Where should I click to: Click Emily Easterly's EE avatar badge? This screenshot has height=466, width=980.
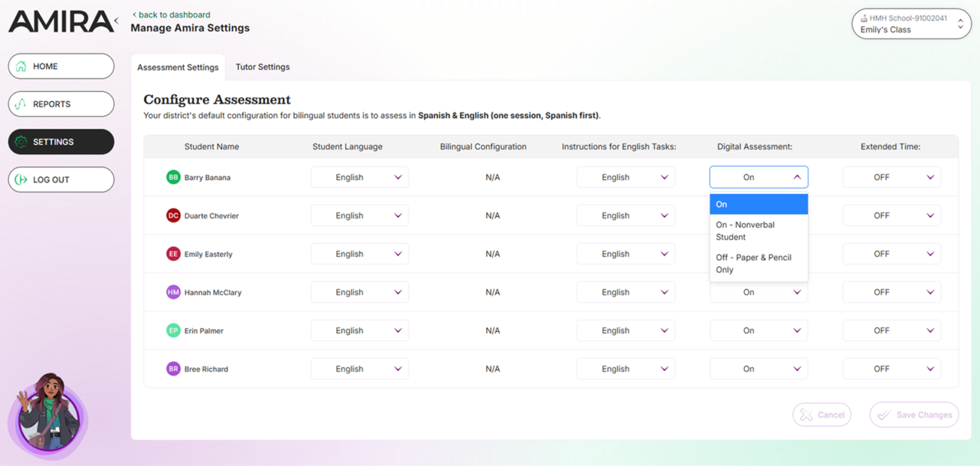coord(173,254)
